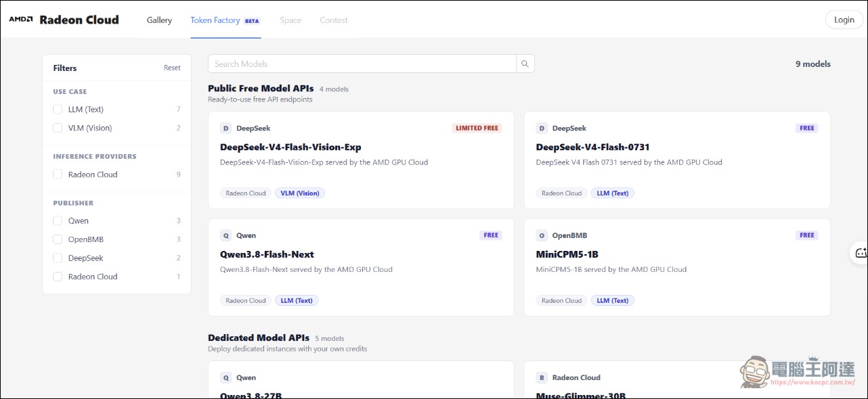Check the Qwen publisher filter
The image size is (868, 399).
[x=58, y=220]
